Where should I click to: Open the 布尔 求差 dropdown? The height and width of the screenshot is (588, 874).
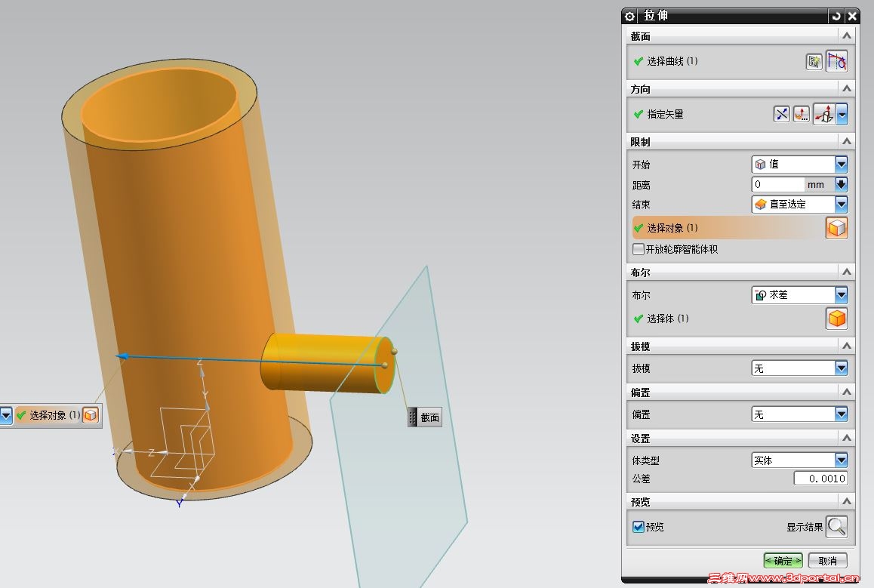click(x=841, y=294)
